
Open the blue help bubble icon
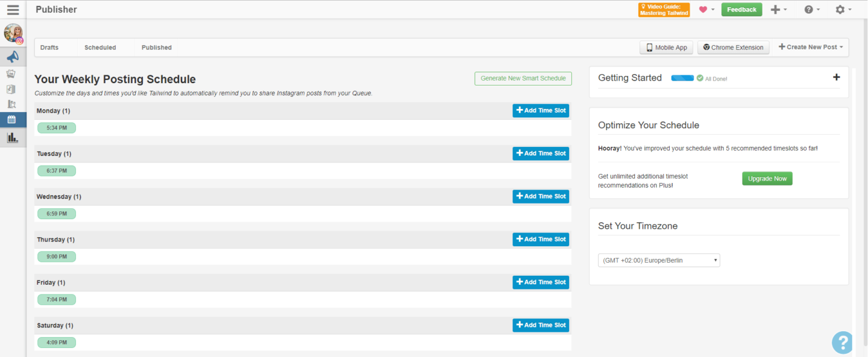pyautogui.click(x=843, y=342)
